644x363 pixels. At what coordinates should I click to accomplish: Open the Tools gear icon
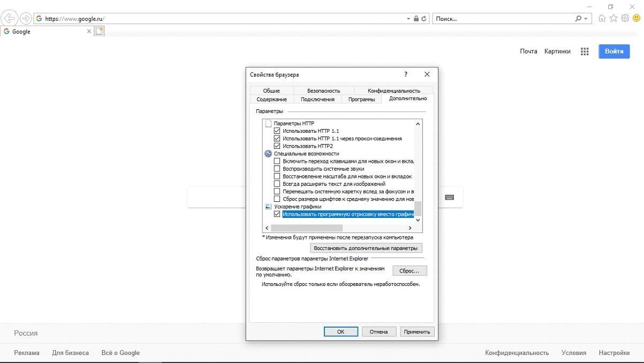[625, 18]
